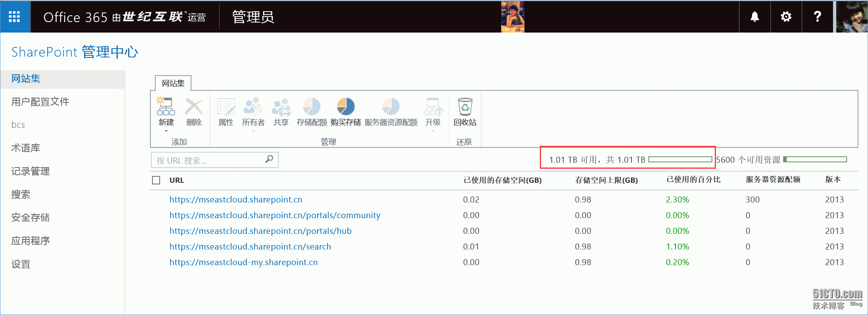The image size is (868, 315).
Task: Click the Office 365 brand logo
Action: coord(125,17)
